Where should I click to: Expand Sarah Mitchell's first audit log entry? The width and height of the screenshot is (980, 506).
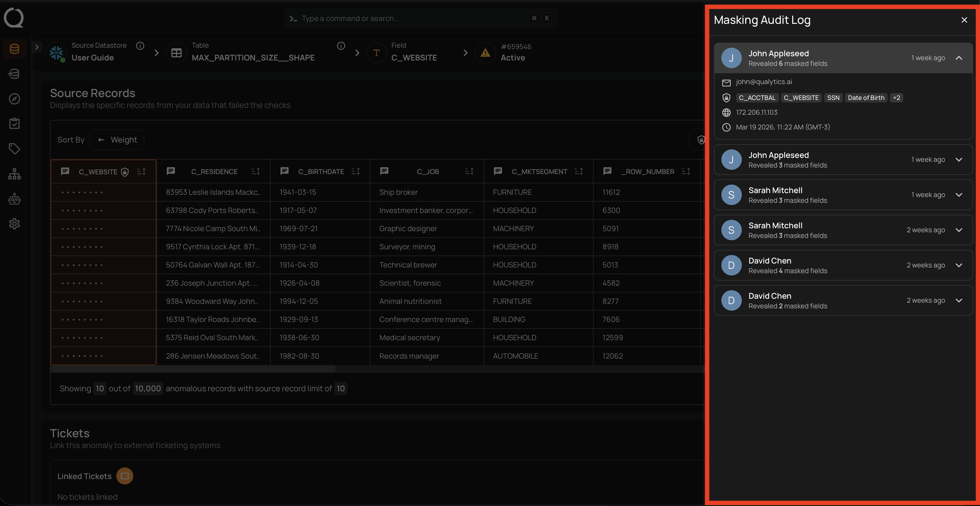[x=959, y=195]
